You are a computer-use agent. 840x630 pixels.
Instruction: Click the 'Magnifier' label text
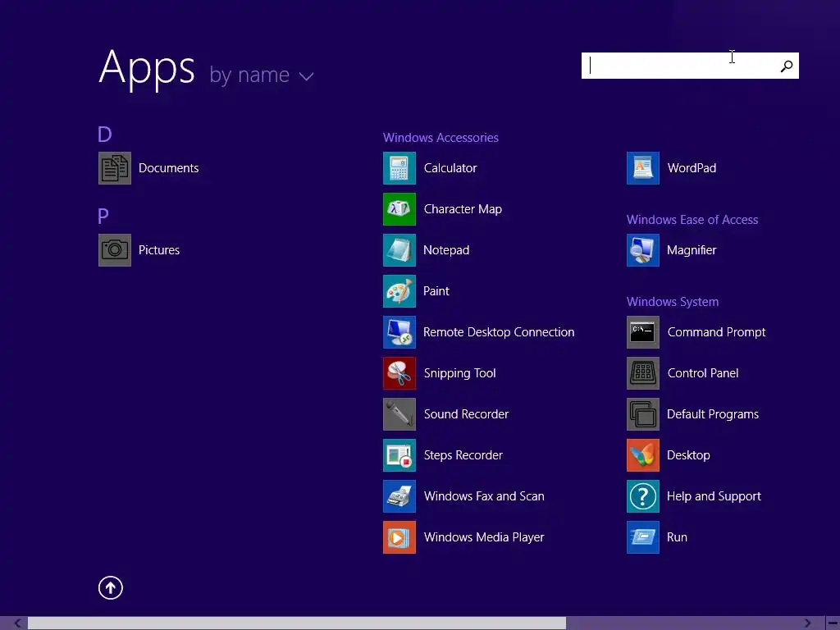692,250
